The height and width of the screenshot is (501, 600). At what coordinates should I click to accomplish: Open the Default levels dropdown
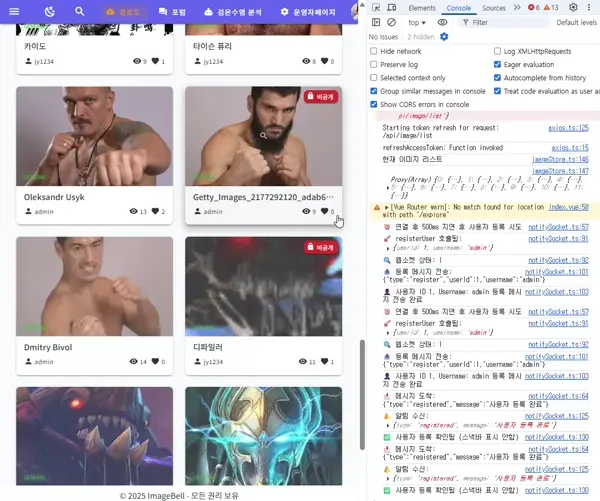[x=576, y=22]
